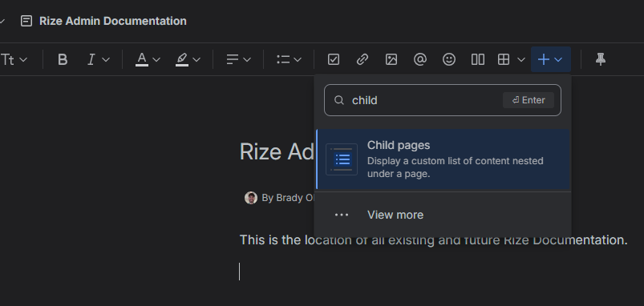Screen dimensions: 644x306
Task: Pin the toolbar with pushpin icon
Action: coord(601,60)
